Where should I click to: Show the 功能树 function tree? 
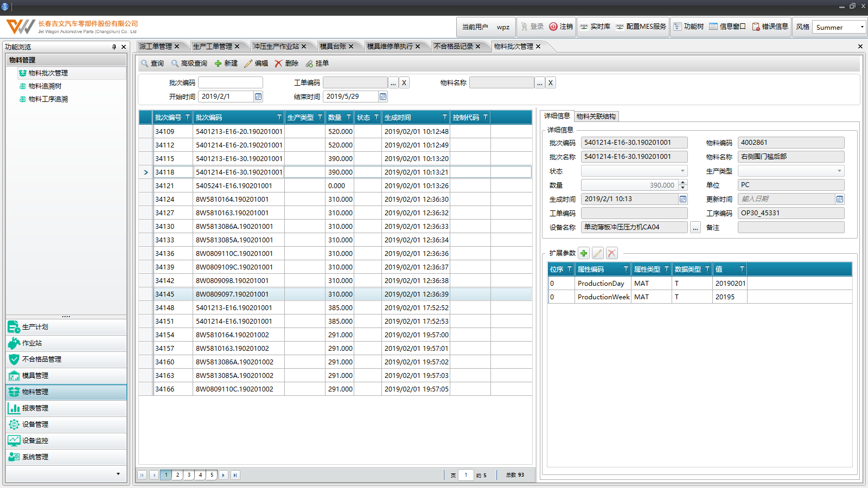point(688,27)
